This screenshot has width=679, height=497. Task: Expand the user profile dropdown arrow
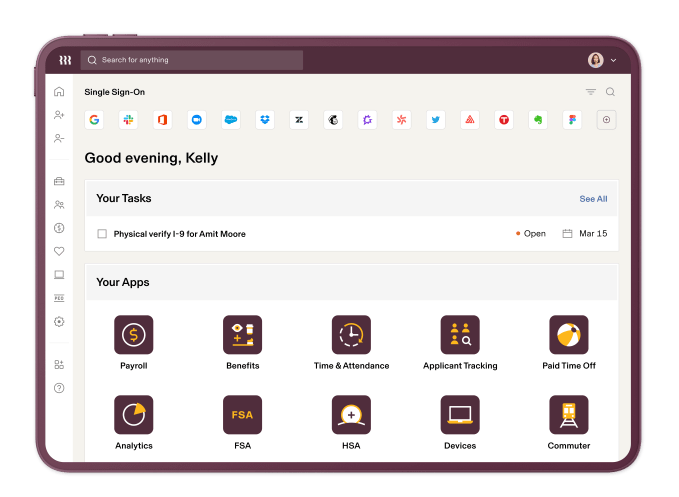613,61
